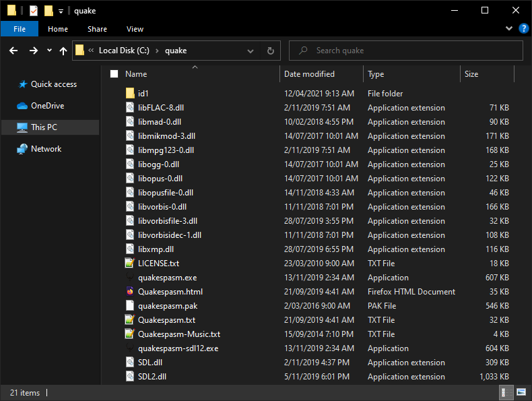This screenshot has width=532, height=401.
Task: Toggle the select all items checkbox
Action: point(114,73)
